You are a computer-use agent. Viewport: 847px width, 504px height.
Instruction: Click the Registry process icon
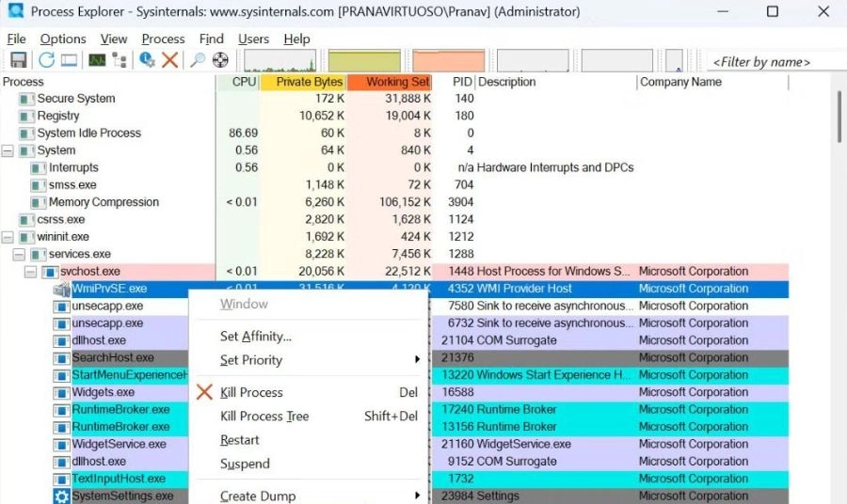pos(26,117)
